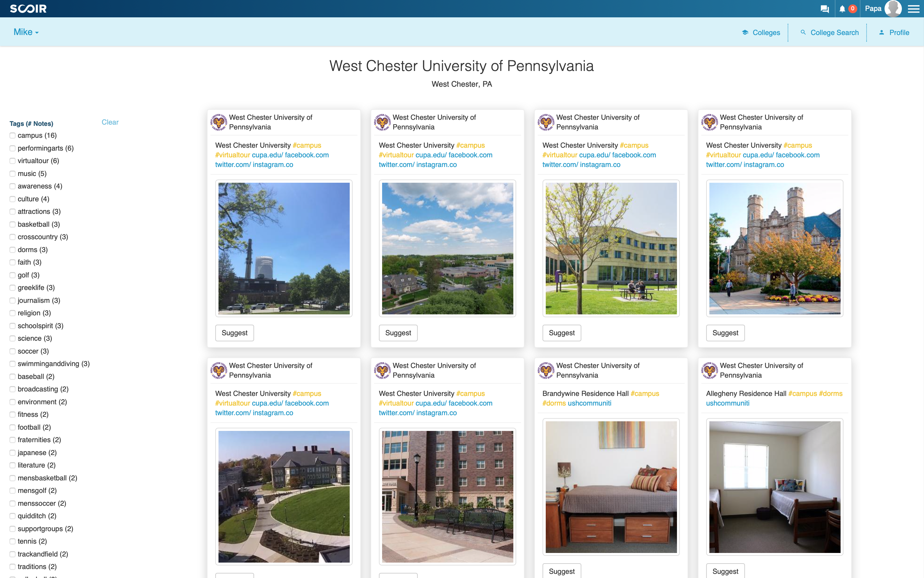Click Suggest under the aerial sky photo
Viewport: 924px width, 578px height.
[x=398, y=333]
